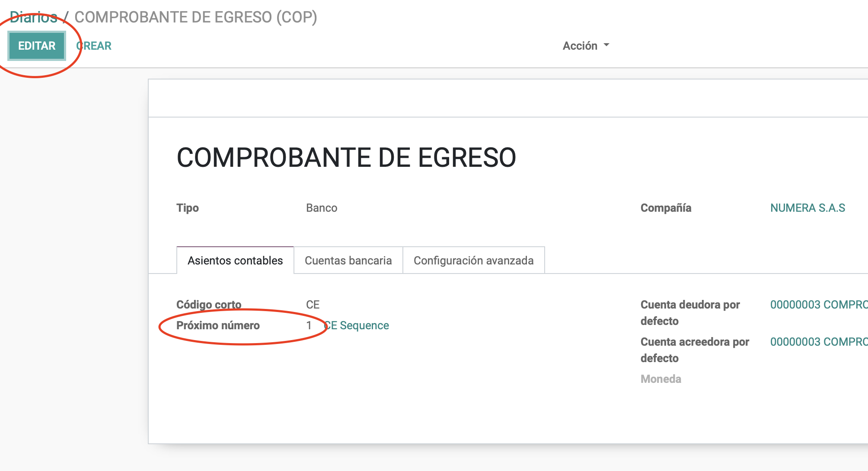
Task: Select the Asientos contables tab
Action: click(235, 261)
